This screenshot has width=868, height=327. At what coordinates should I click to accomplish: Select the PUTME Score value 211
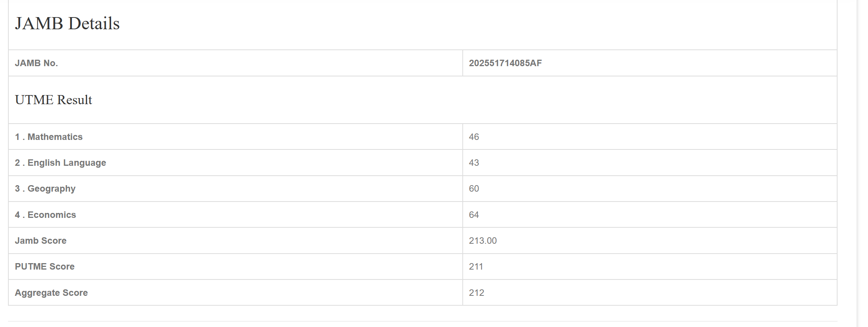[x=476, y=267]
